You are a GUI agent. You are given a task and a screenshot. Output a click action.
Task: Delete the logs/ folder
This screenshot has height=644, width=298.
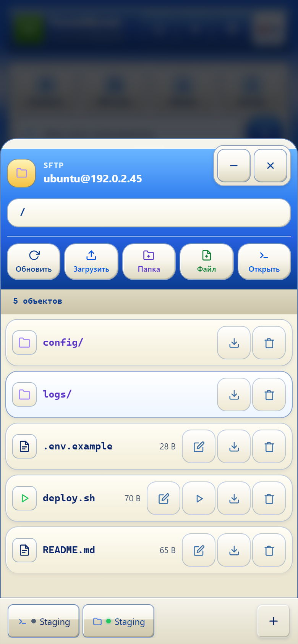point(269,394)
